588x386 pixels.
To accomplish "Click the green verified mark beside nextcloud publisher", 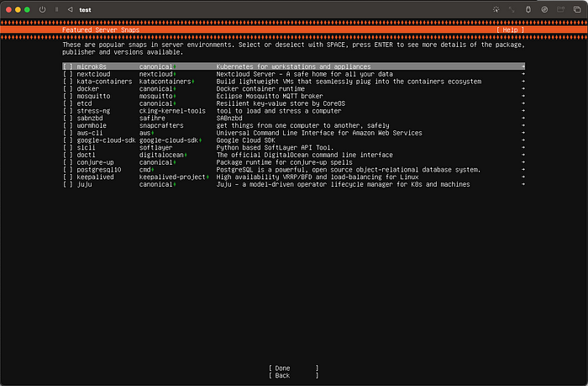I will (175, 74).
